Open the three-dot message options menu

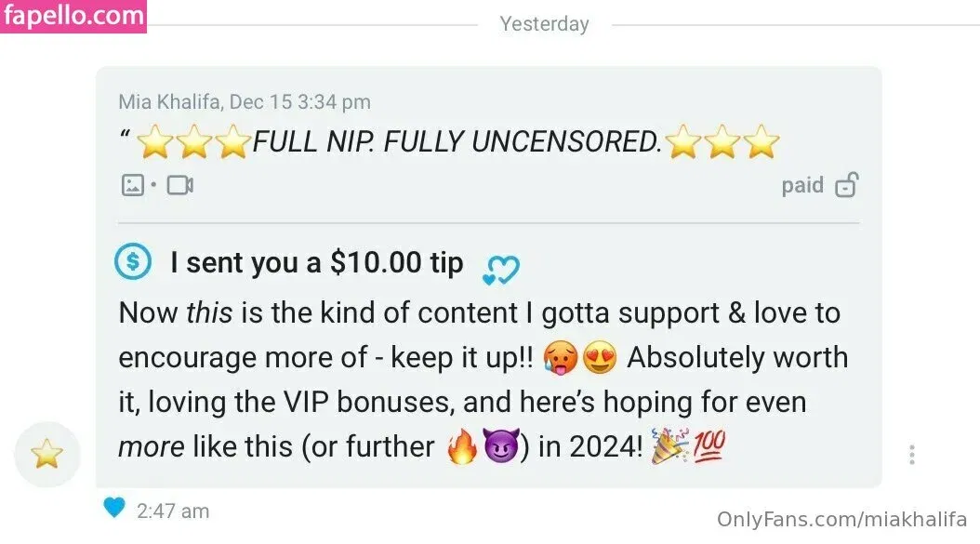pyautogui.click(x=912, y=455)
